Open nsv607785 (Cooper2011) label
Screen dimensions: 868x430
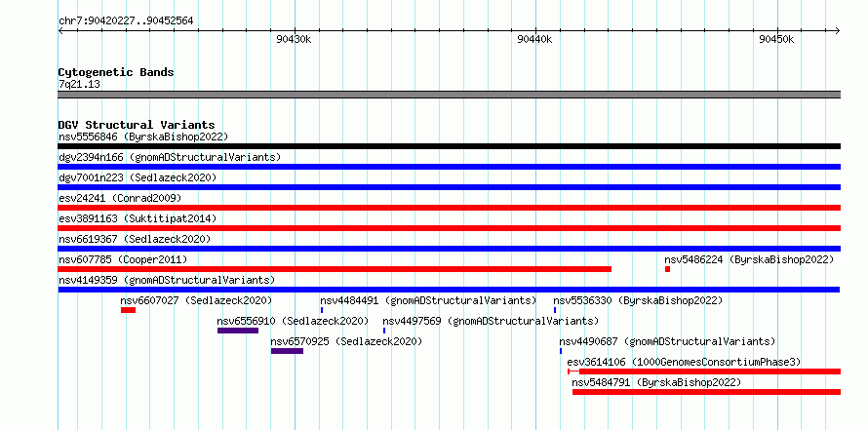(x=123, y=259)
